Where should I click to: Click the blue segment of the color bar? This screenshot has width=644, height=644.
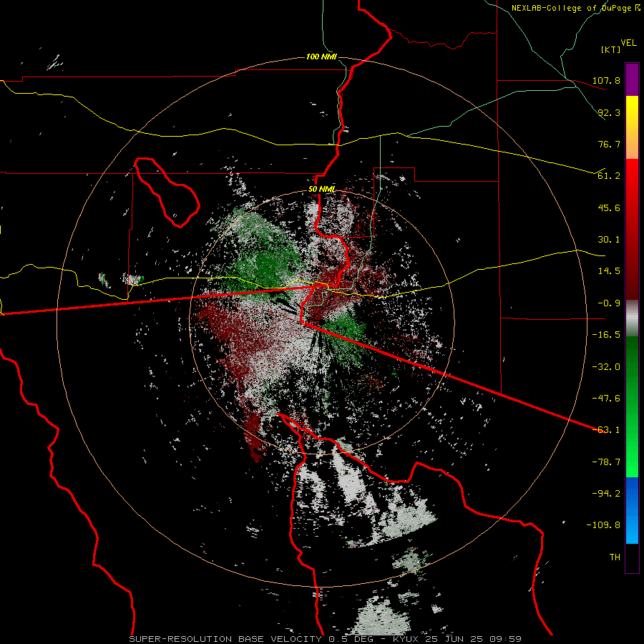pyautogui.click(x=632, y=510)
